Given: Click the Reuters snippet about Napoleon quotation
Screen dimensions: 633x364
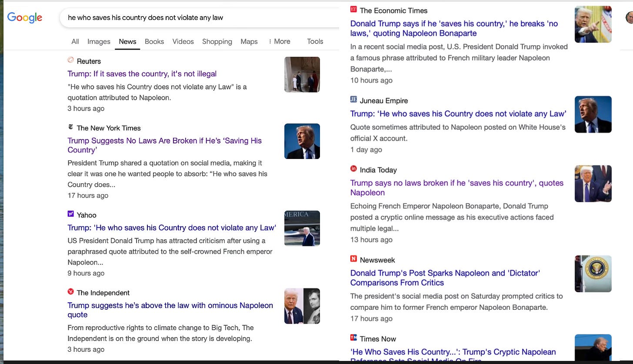Looking at the screenshot, I should (x=157, y=92).
